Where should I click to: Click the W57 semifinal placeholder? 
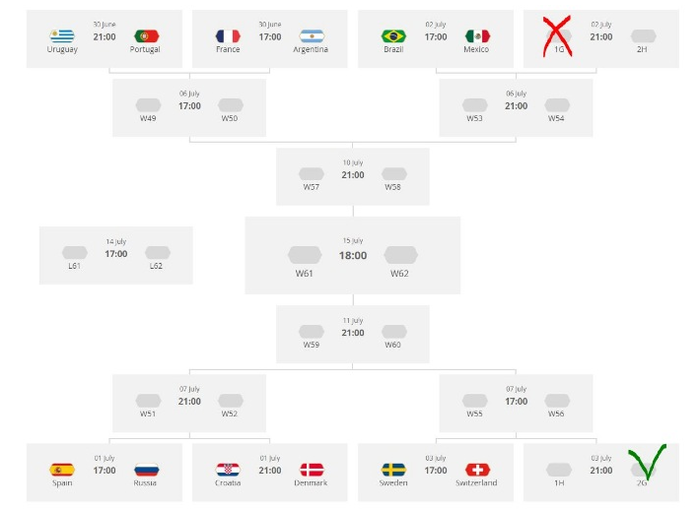pos(311,174)
